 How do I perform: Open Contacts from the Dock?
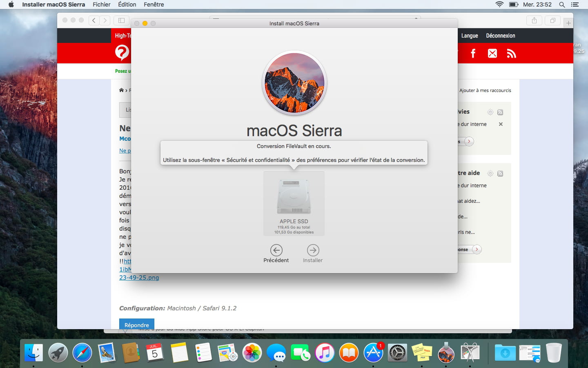tap(131, 352)
